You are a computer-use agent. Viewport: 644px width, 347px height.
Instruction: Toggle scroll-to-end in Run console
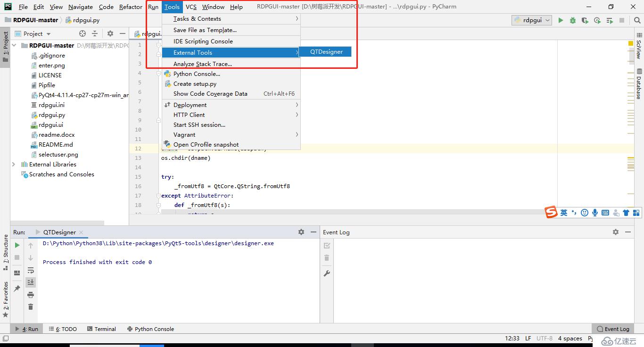(31, 282)
